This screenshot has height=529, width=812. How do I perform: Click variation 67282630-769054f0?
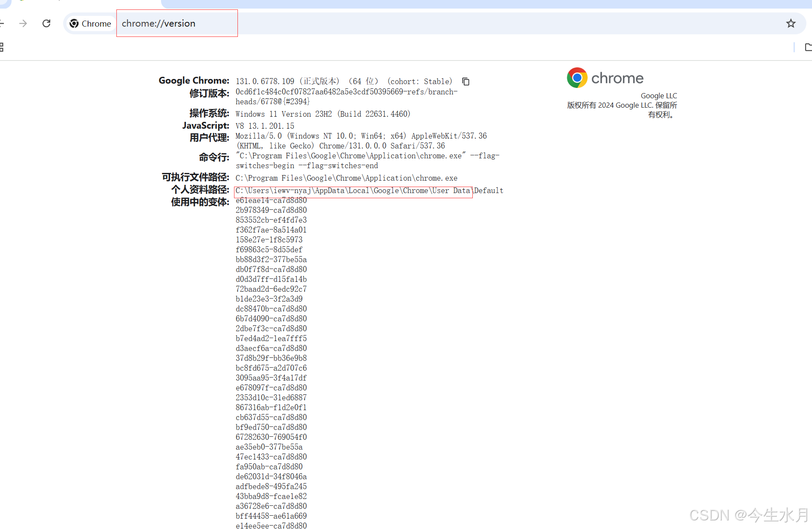tap(271, 437)
